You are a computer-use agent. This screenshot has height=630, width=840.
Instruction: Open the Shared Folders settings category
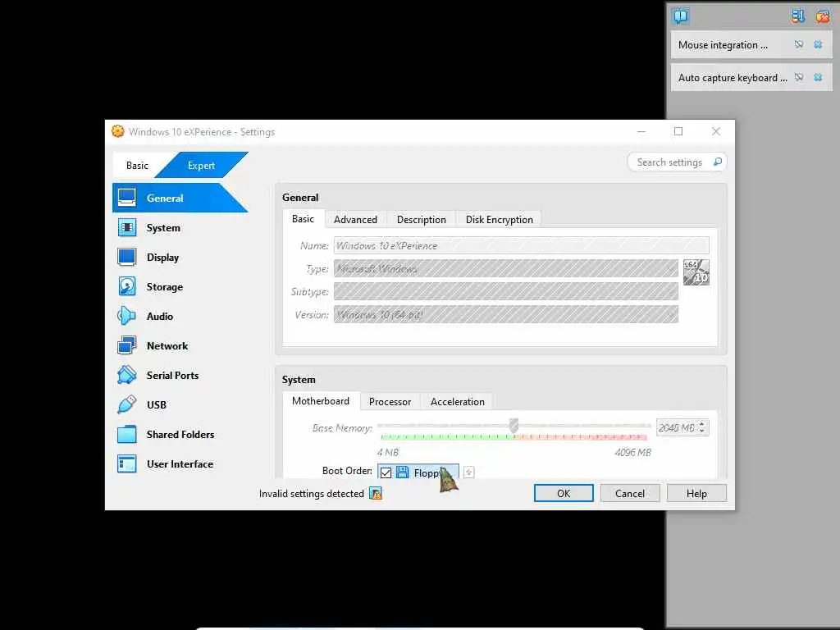pos(180,434)
